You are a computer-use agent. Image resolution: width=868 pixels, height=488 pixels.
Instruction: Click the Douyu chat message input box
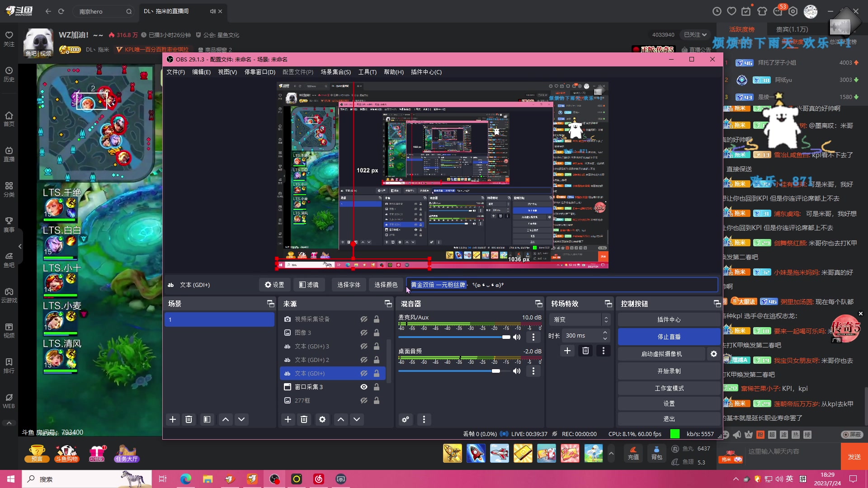pos(791,451)
